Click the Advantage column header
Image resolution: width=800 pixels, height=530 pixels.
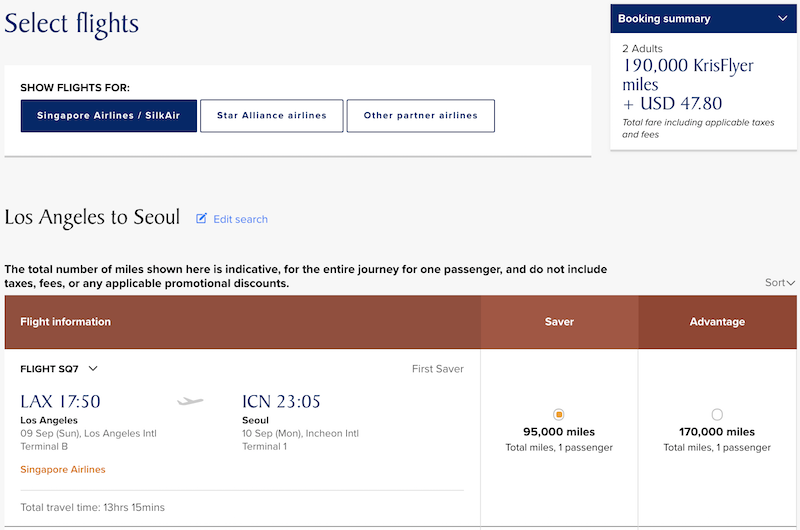tap(717, 322)
